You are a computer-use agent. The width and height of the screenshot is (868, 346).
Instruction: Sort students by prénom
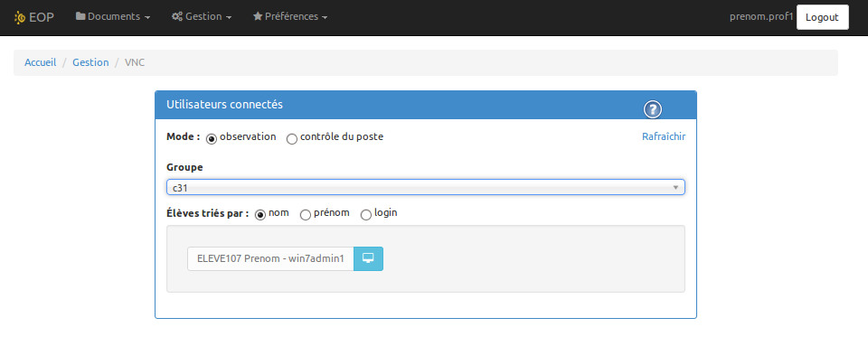click(x=305, y=215)
